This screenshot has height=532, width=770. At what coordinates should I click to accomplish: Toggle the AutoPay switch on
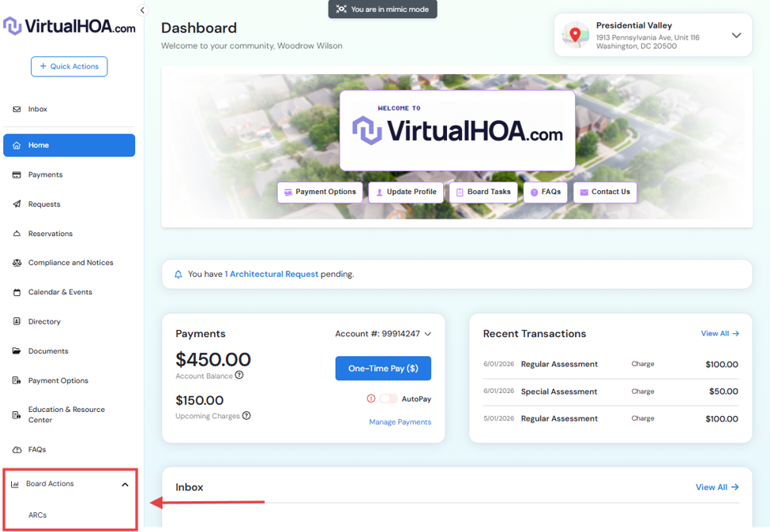[x=389, y=399]
